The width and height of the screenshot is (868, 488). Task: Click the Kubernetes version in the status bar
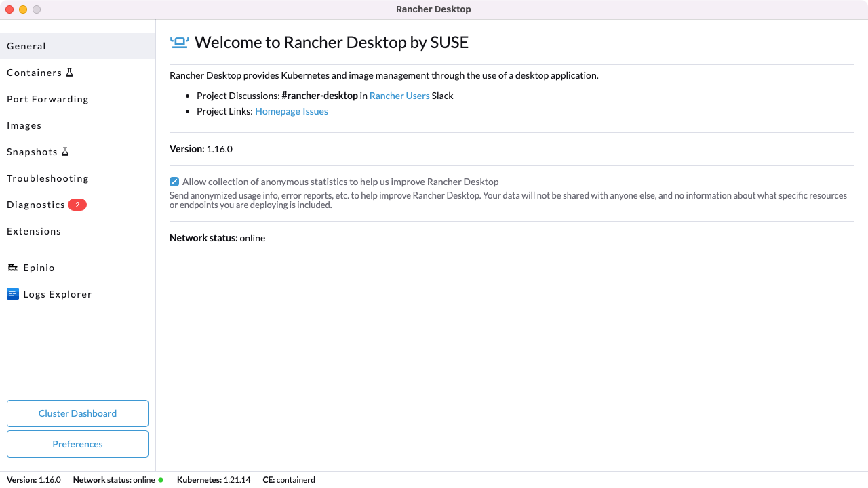(x=236, y=479)
